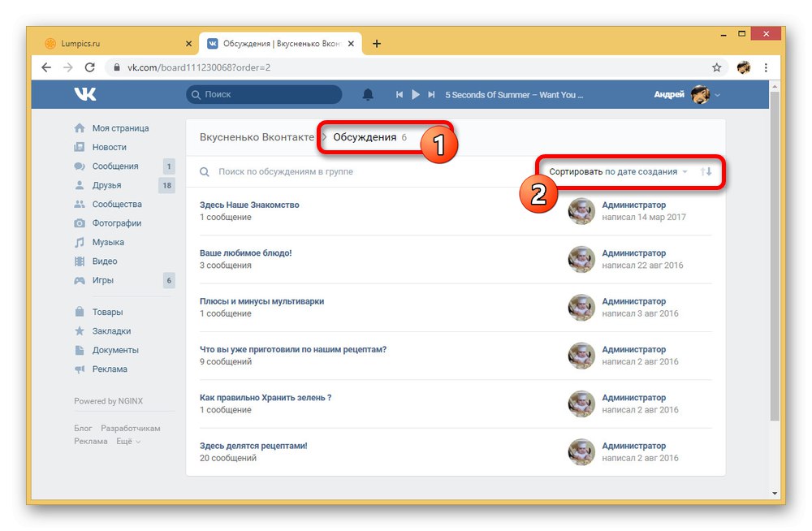Screen dimensions: 812x531
Task: Reverse sort order with arrows icon
Action: [706, 171]
